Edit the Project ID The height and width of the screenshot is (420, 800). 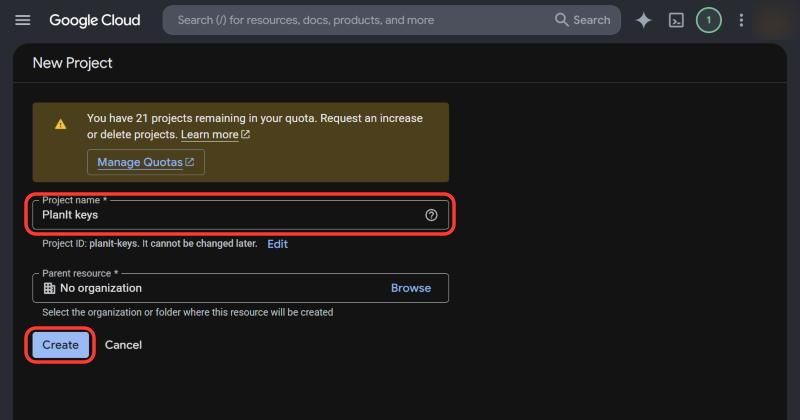click(277, 244)
